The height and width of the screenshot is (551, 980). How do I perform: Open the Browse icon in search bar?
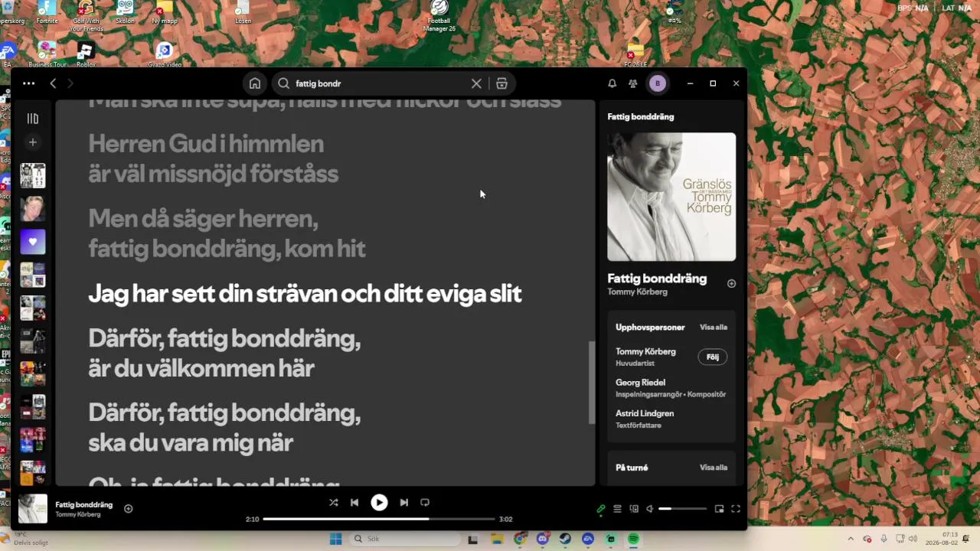501,83
